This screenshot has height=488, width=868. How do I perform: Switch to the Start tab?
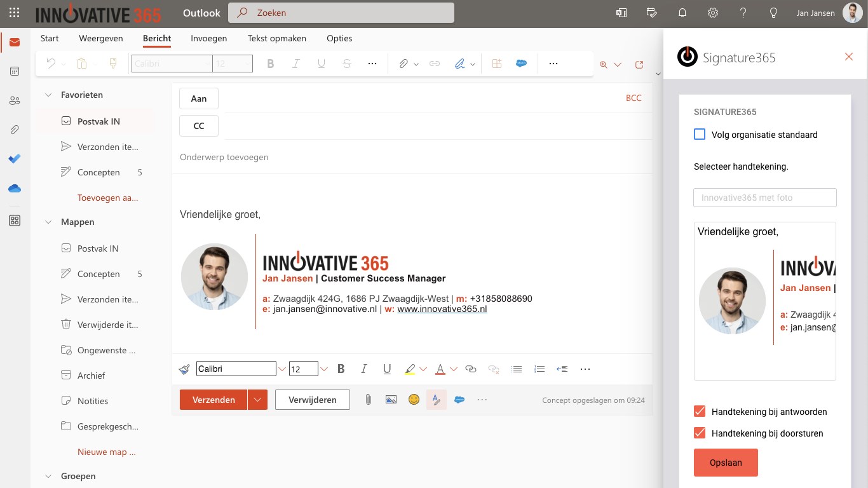coord(50,38)
